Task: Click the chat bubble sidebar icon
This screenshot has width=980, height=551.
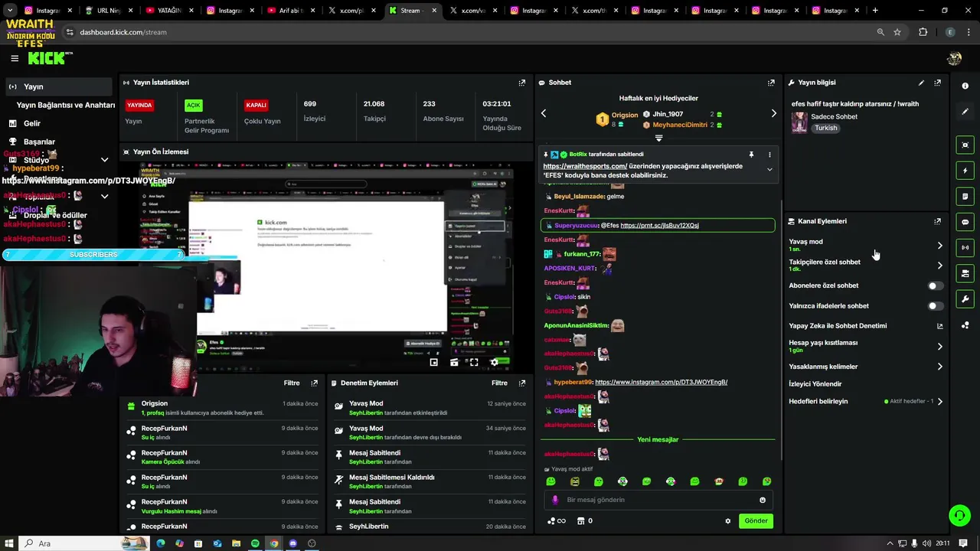Action: pos(965,222)
